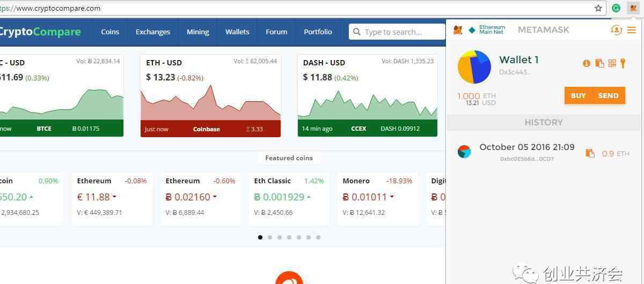Image resolution: width=644 pixels, height=284 pixels.
Task: Open the Portfolio menu
Action: click(318, 32)
